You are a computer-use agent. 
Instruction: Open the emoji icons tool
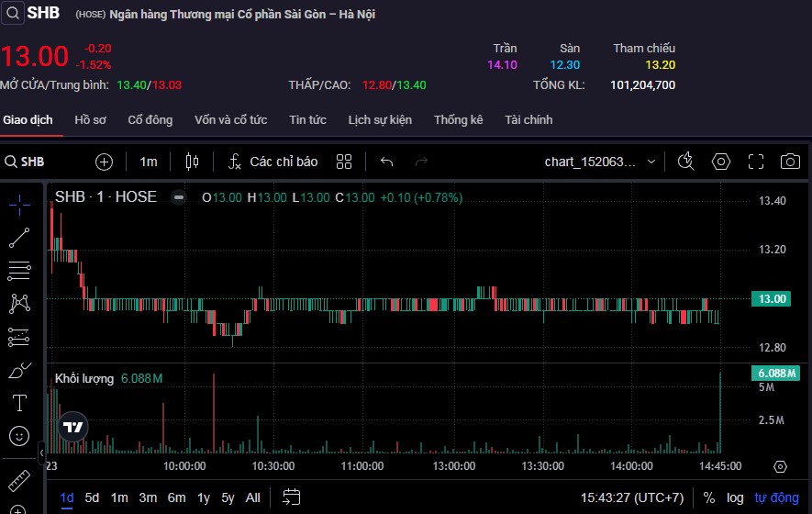[19, 436]
